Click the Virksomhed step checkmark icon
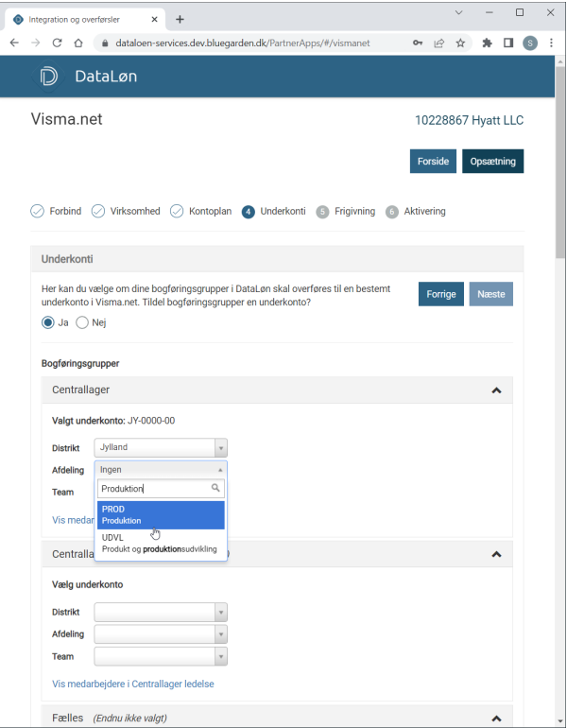This screenshot has height=728, width=567. tap(98, 211)
